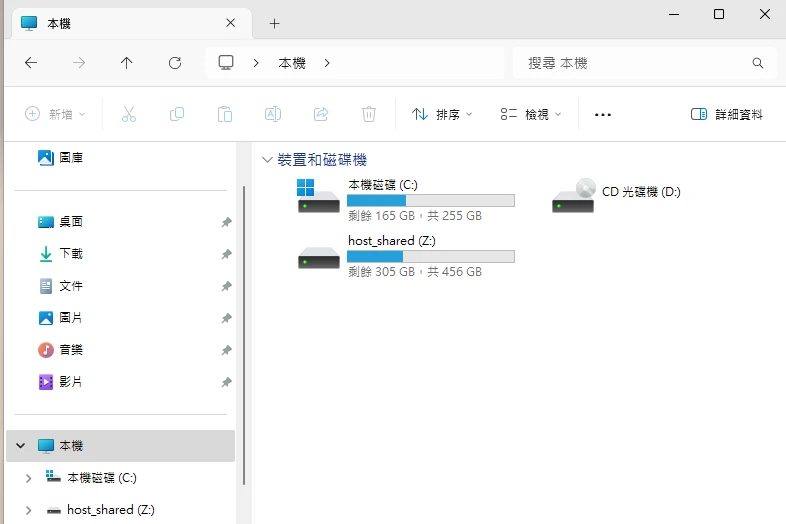Screen dimensions: 786x524
Task: Click the Delete trash can icon
Action: 369,114
